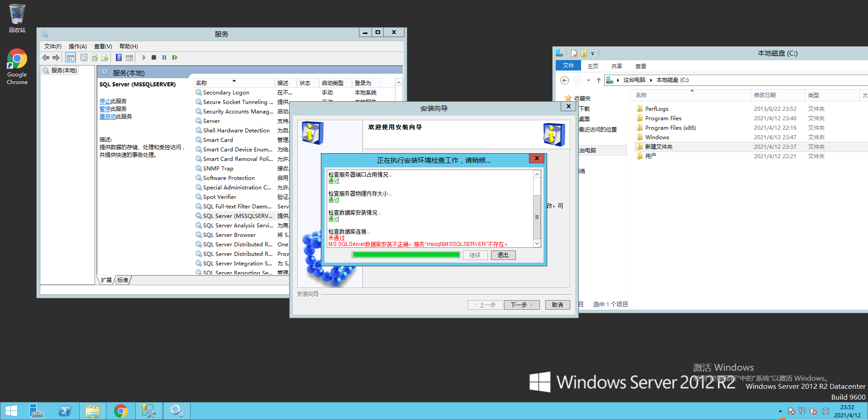The width and height of the screenshot is (868, 420).
Task: Select the 回收站 recycle bin desktop icon
Action: pyautogui.click(x=17, y=19)
